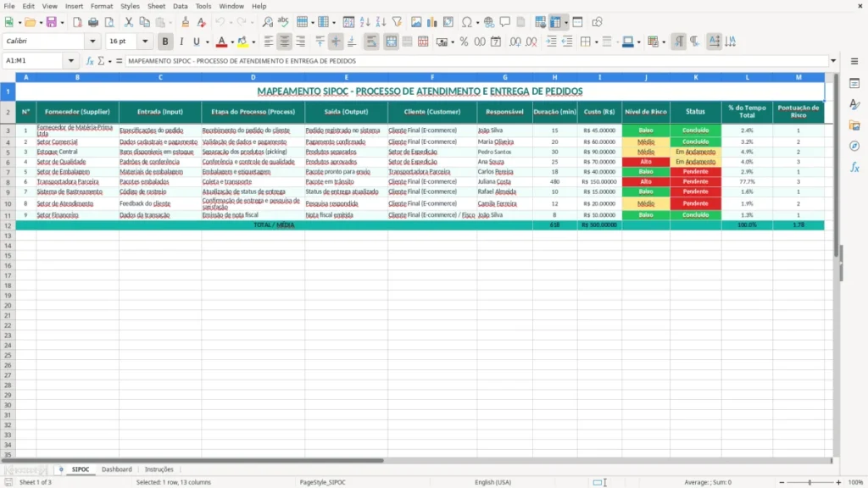Viewport: 868px width, 488px height.
Task: Run the spelling check icon
Action: pos(283,22)
